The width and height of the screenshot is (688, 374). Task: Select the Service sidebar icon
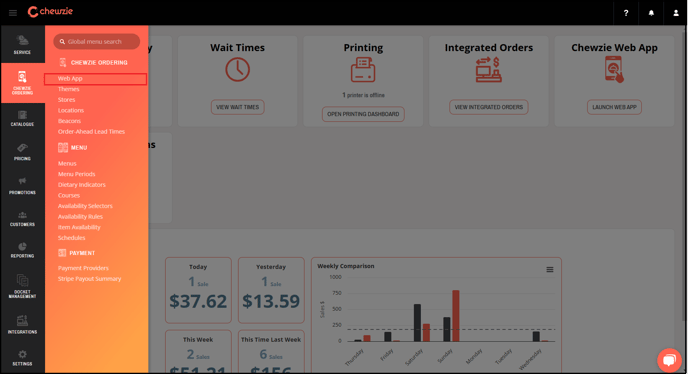click(22, 44)
